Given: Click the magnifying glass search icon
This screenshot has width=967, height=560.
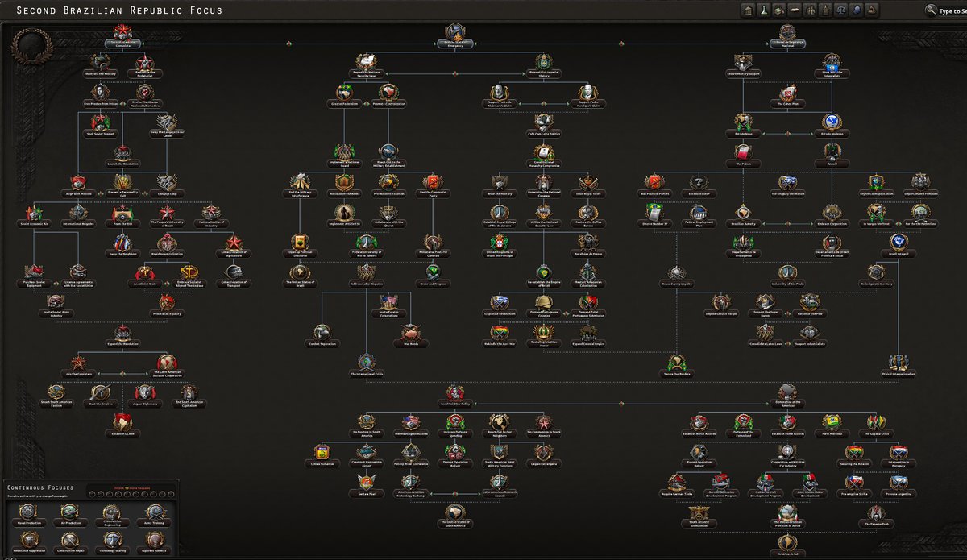Looking at the screenshot, I should point(931,11).
